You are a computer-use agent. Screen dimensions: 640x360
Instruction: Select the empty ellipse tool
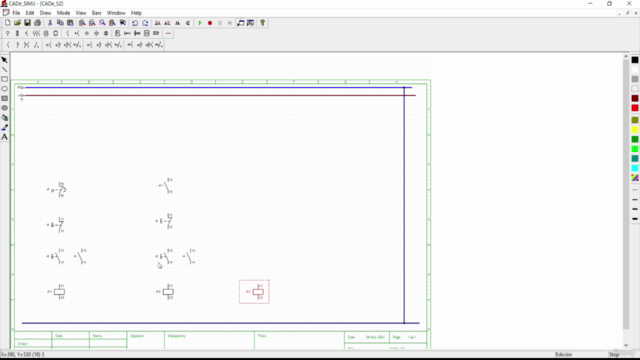[x=4, y=89]
